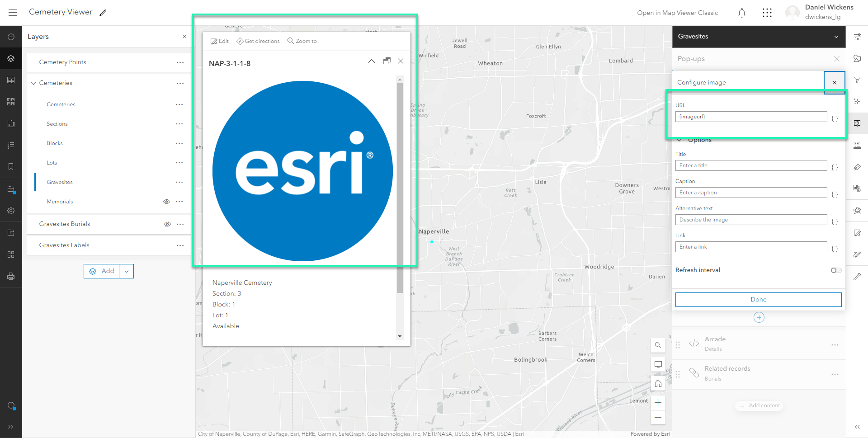
Task: Click the Print icon in left sidebar
Action: click(11, 276)
